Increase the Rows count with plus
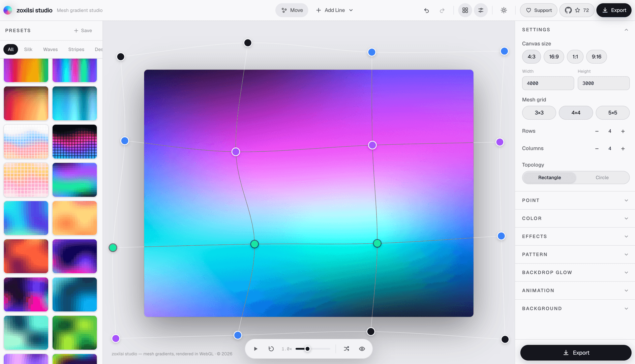 (623, 131)
